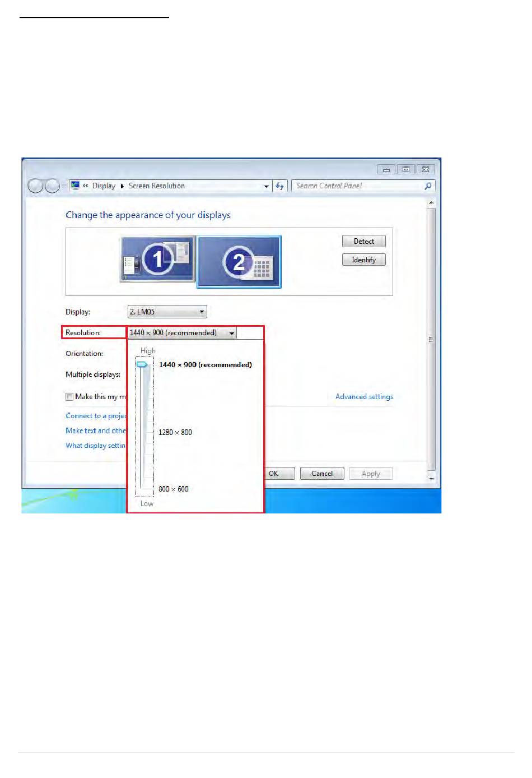Tick the Make this my main display checkbox
Viewport: 532px width, 778px height.
tap(69, 397)
